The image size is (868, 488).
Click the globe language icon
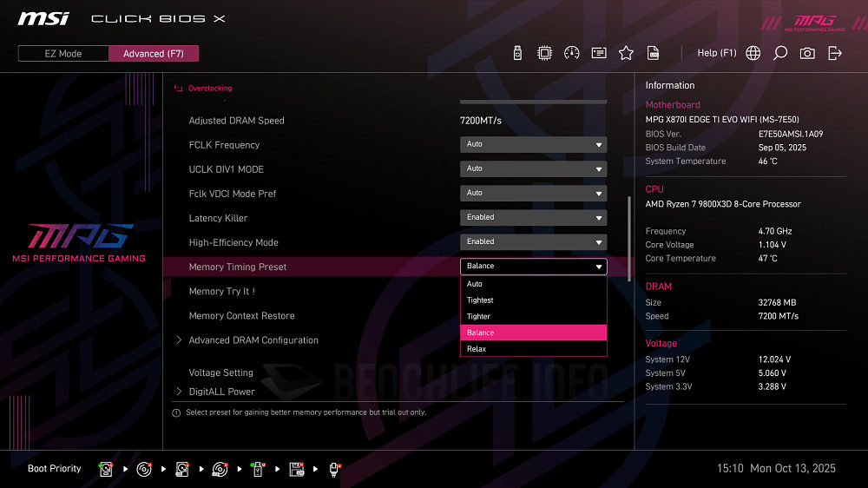click(x=753, y=53)
